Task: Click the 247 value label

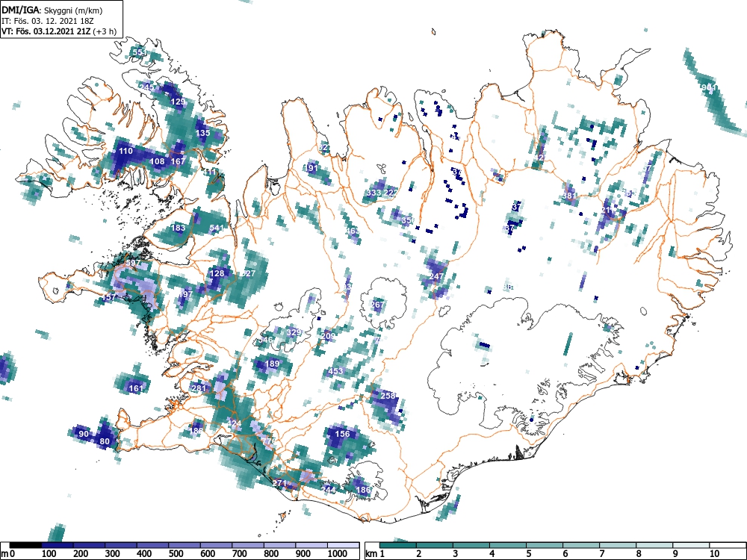Action: (436, 276)
